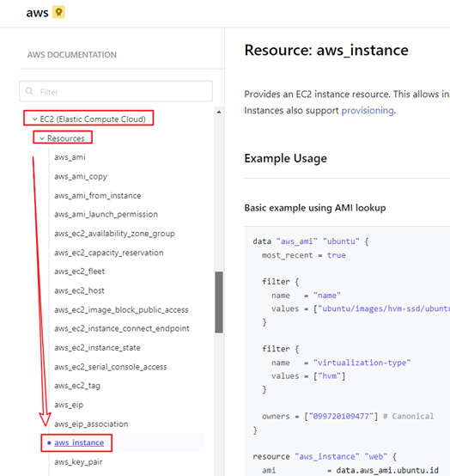The height and width of the screenshot is (476, 450).
Task: Collapse the Resources subsection chevron
Action: tap(42, 138)
